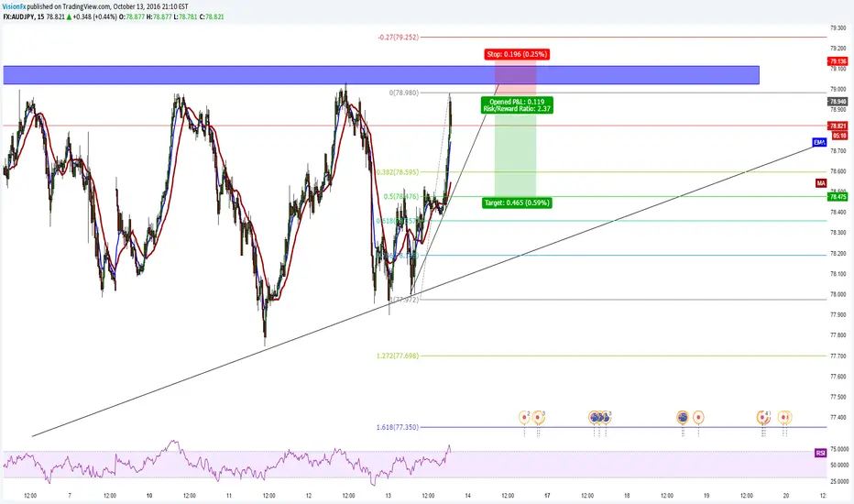Click the 25.0000 RSI scale value

(x=838, y=482)
